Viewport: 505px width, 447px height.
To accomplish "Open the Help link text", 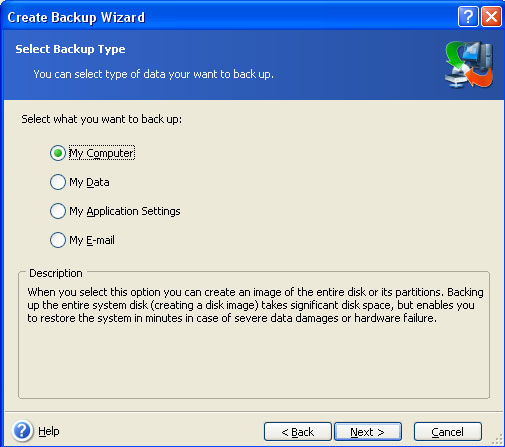I will (x=49, y=431).
